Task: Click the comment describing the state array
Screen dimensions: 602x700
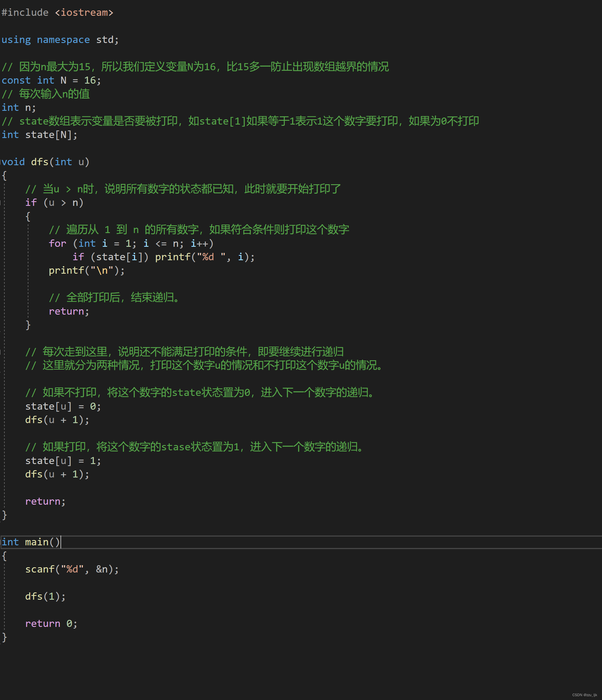Action: coord(240,121)
